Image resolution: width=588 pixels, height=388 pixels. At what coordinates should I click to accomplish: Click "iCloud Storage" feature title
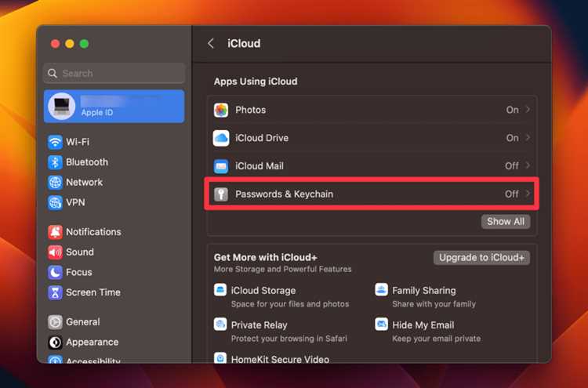click(x=263, y=291)
